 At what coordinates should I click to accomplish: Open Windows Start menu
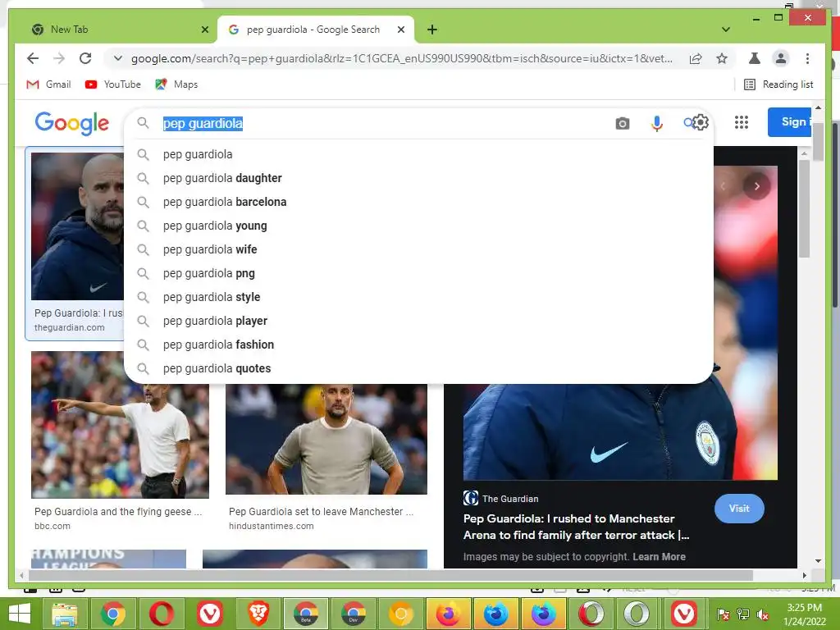click(20, 614)
